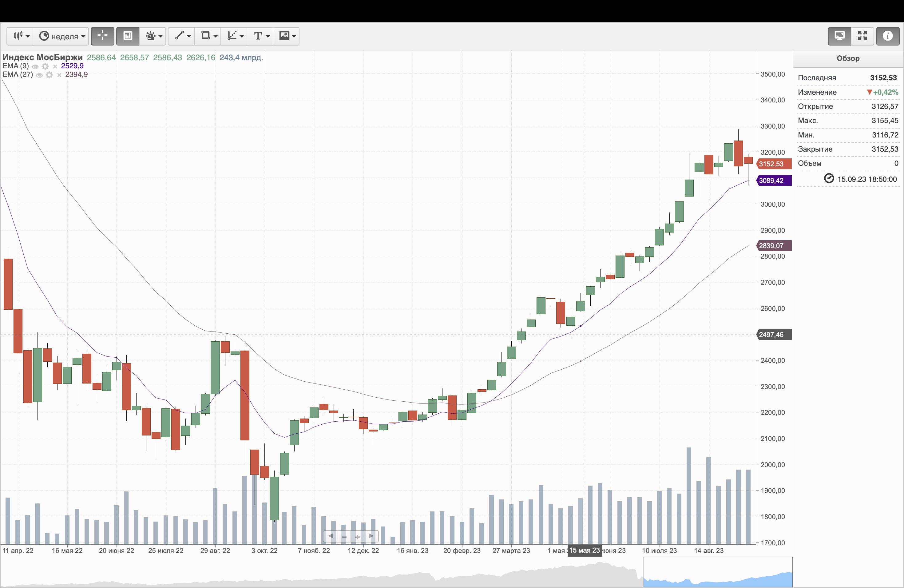Open the rectangle shape tool dropdown

208,36
